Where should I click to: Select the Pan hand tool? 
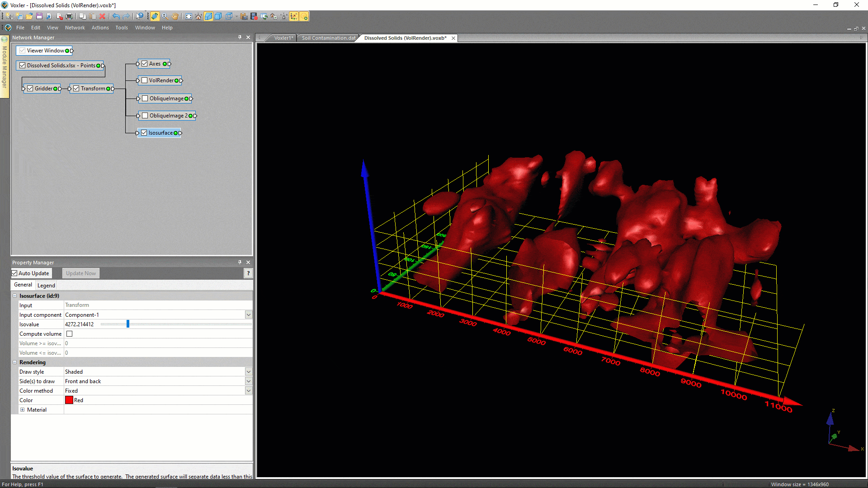pos(175,16)
